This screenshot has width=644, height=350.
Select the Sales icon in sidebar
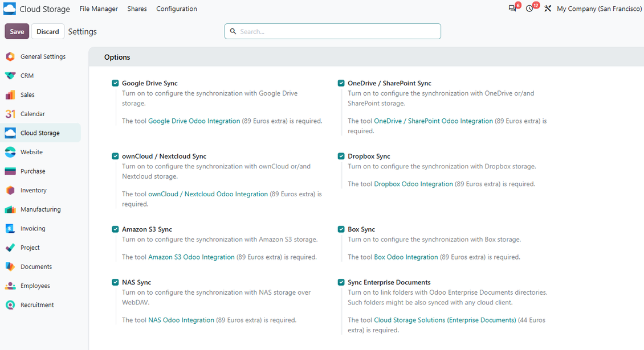click(x=10, y=95)
